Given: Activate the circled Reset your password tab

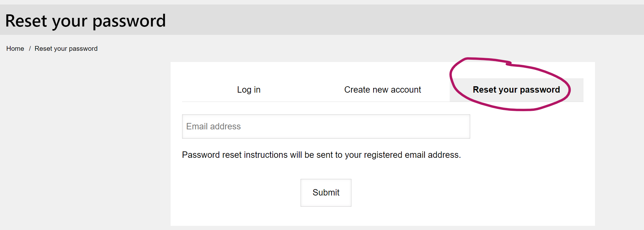Looking at the screenshot, I should [x=516, y=90].
